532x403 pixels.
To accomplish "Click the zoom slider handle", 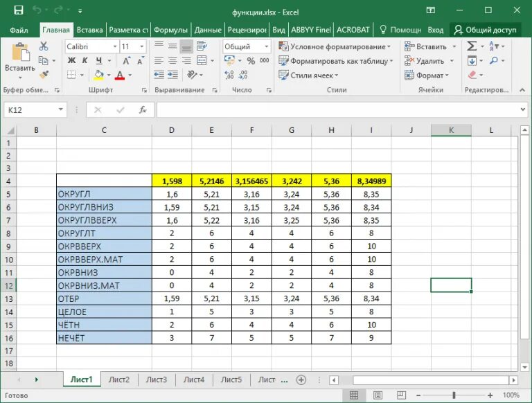I will [x=454, y=395].
